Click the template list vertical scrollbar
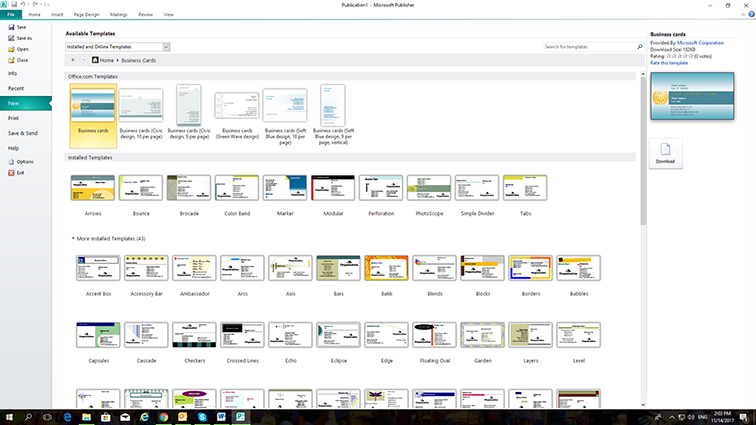Image resolution: width=756 pixels, height=425 pixels. pos(643,151)
